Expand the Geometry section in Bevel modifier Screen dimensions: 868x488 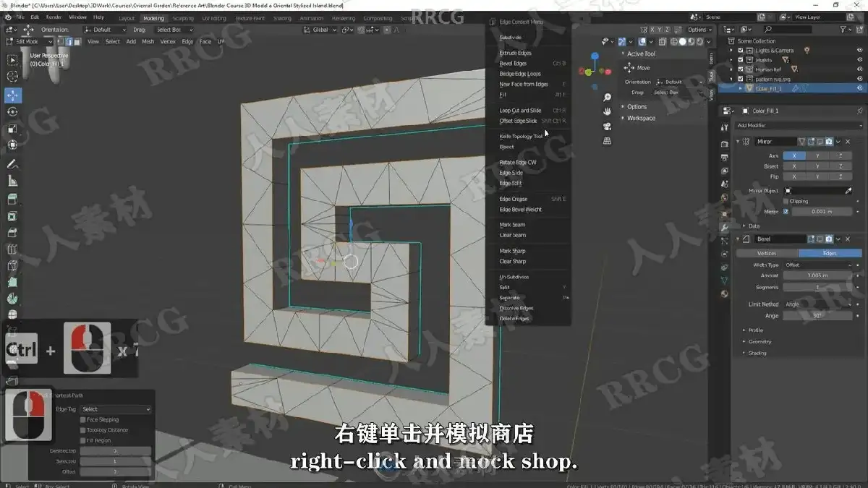(x=759, y=341)
